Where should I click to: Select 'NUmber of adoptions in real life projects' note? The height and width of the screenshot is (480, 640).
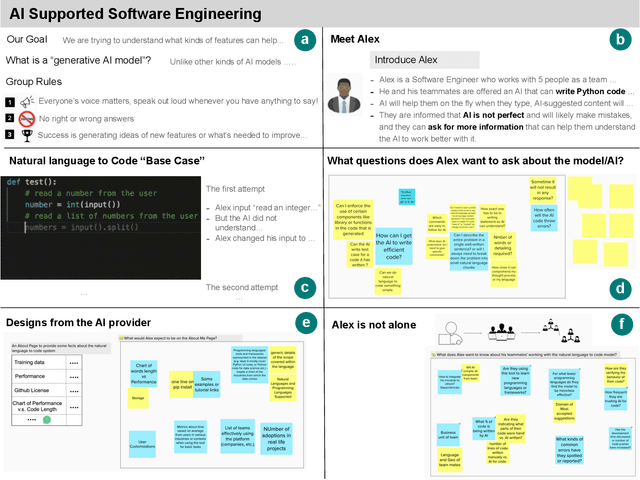click(x=276, y=439)
